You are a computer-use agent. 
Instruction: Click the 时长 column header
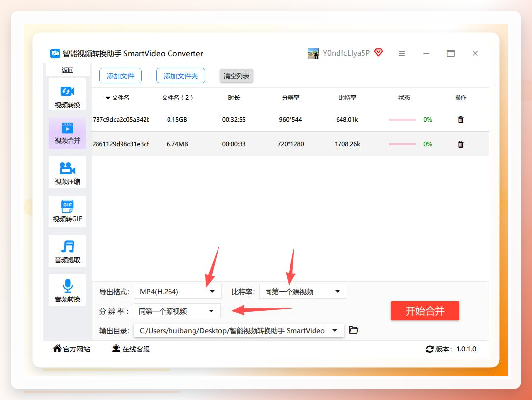tap(234, 98)
